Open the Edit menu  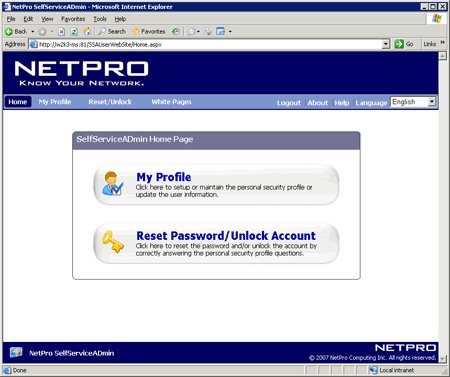pyautogui.click(x=28, y=19)
